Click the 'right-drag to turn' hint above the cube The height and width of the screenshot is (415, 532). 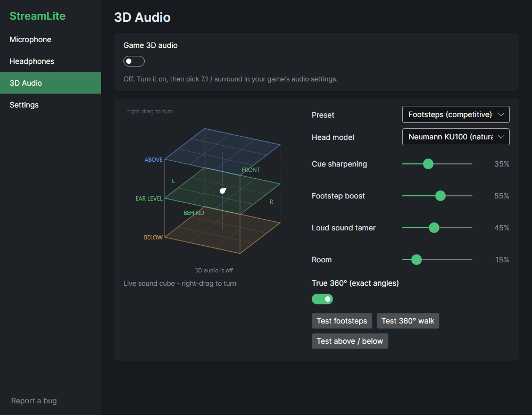point(149,111)
